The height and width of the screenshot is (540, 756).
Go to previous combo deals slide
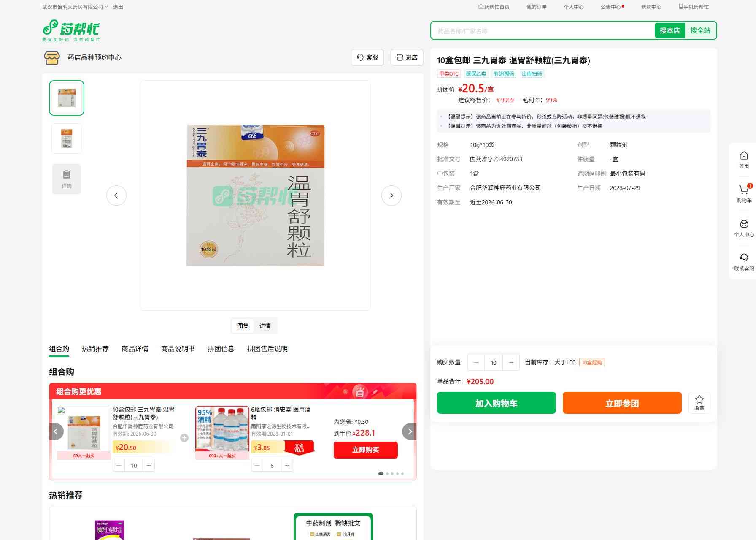(56, 431)
